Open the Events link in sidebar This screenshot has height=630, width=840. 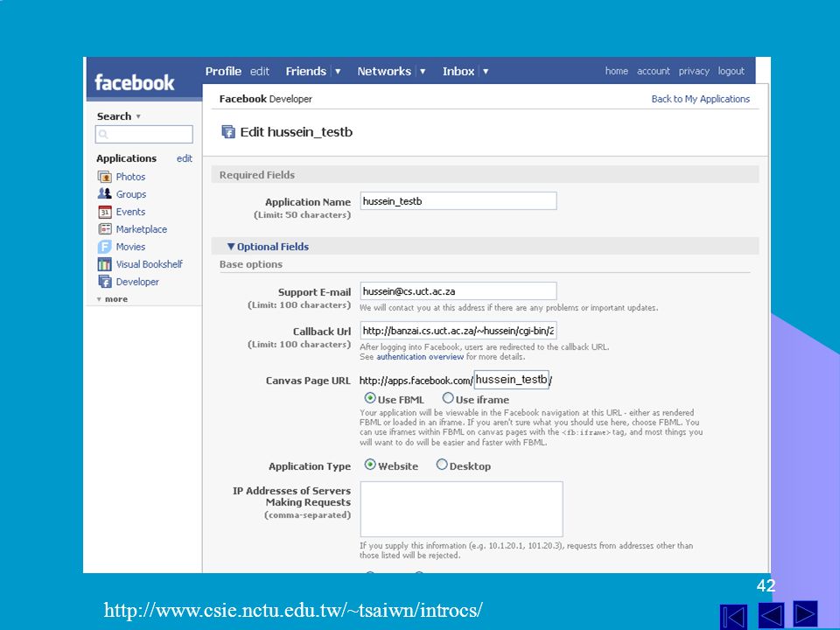(130, 212)
